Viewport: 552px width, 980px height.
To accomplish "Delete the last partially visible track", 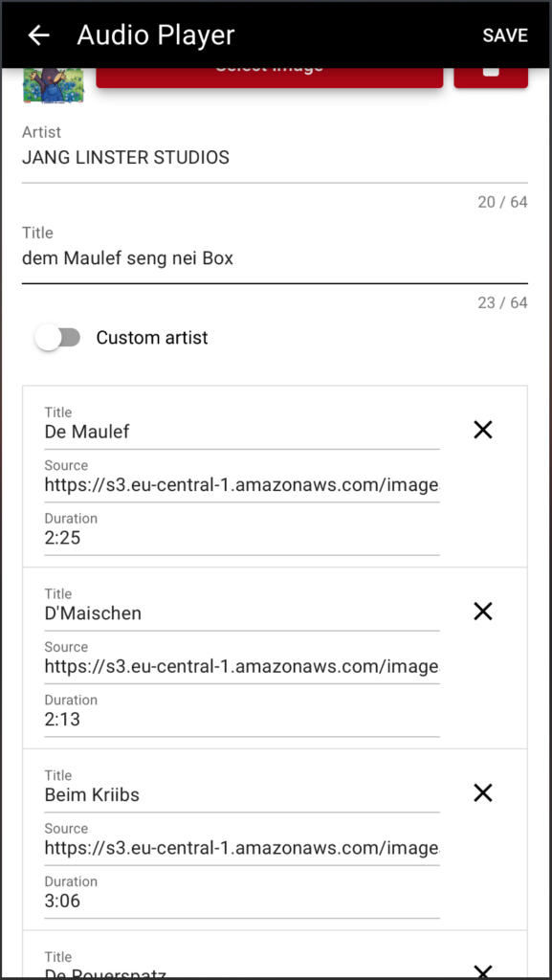I will tap(483, 970).
